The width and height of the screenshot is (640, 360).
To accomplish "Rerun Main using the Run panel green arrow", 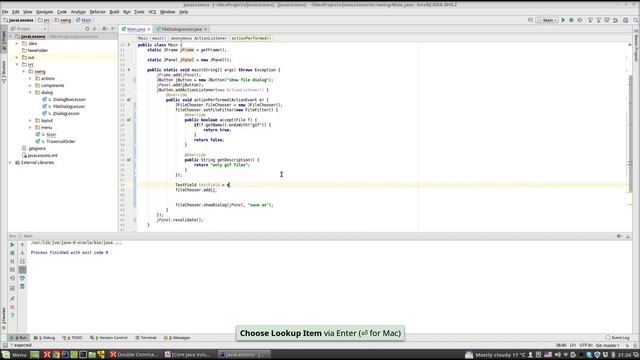I will point(12,244).
